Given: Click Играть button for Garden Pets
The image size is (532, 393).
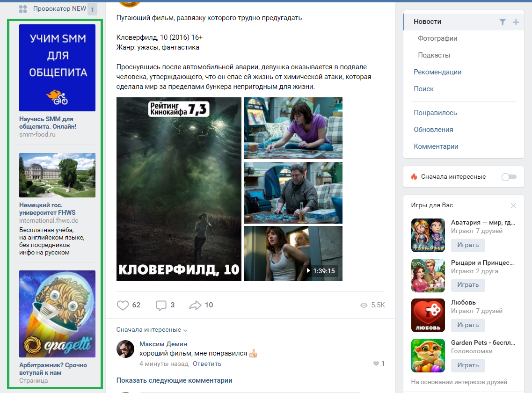Looking at the screenshot, I should [x=468, y=365].
